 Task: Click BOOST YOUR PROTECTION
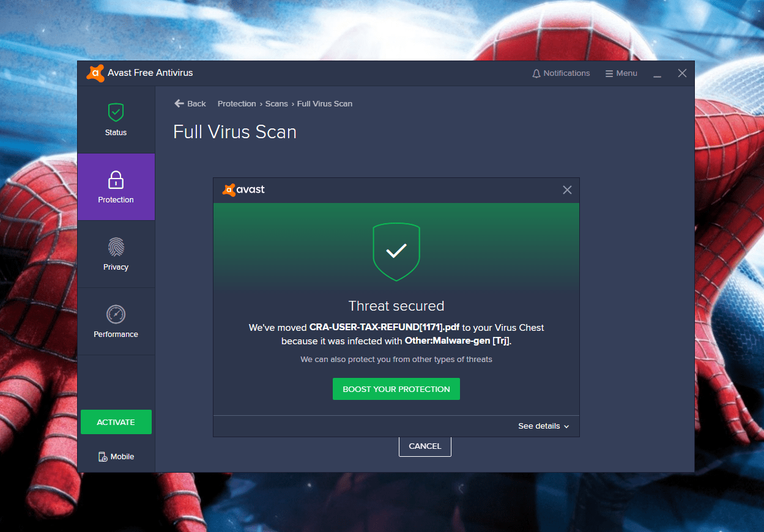pyautogui.click(x=396, y=388)
